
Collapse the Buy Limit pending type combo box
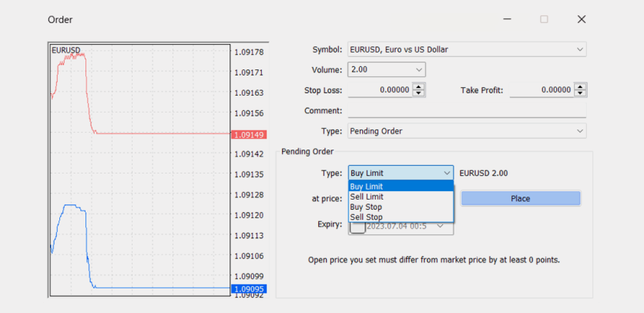click(447, 173)
